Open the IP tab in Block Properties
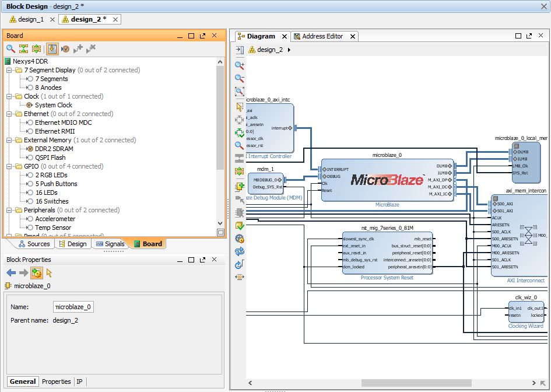This screenshot has height=392, width=551. click(80, 381)
